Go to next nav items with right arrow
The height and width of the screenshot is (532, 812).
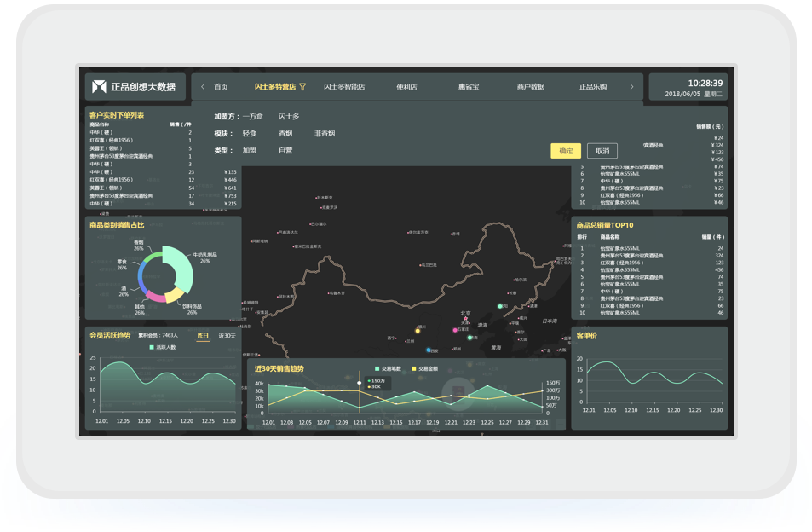[631, 86]
